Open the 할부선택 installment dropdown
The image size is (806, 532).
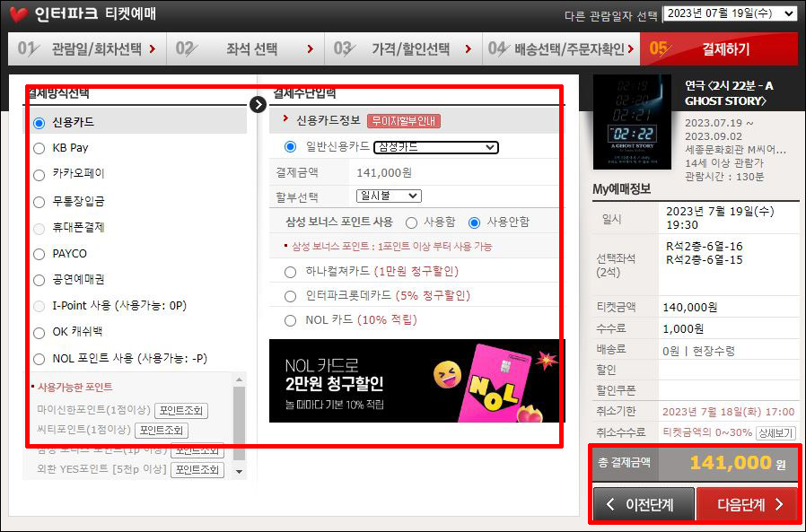point(389,196)
